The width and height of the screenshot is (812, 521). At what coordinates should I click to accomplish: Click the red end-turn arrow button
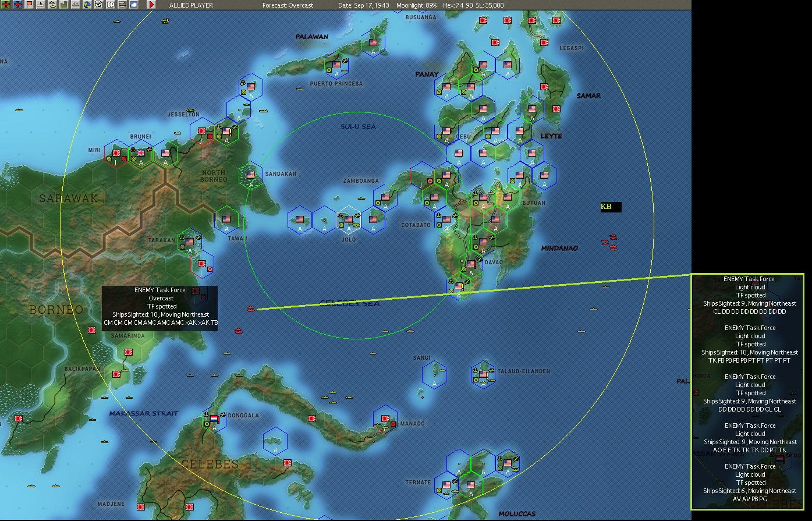point(151,5)
